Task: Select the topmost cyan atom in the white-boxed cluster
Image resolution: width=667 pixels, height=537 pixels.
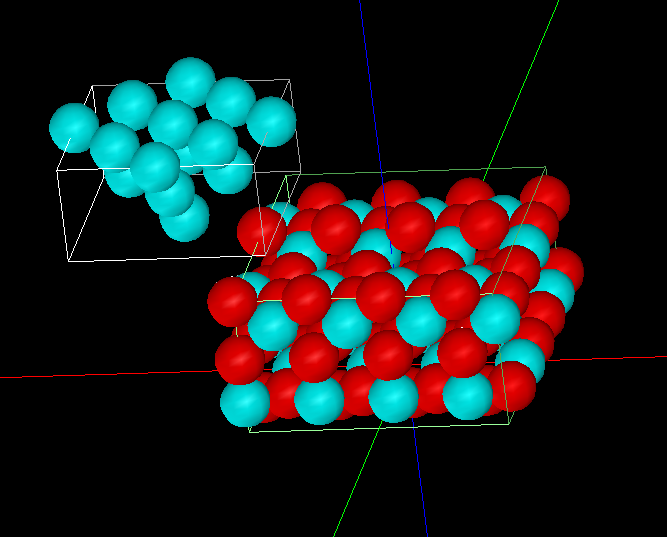Action: click(190, 82)
